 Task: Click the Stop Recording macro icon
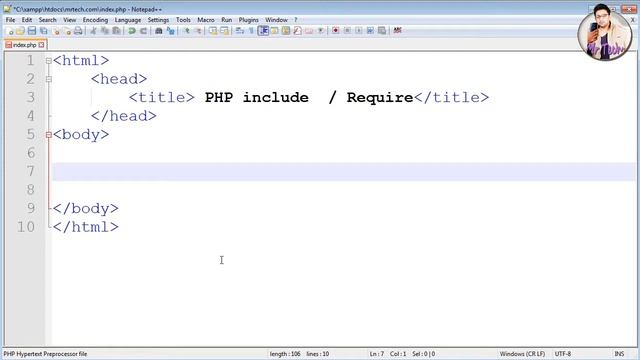coord(347,31)
